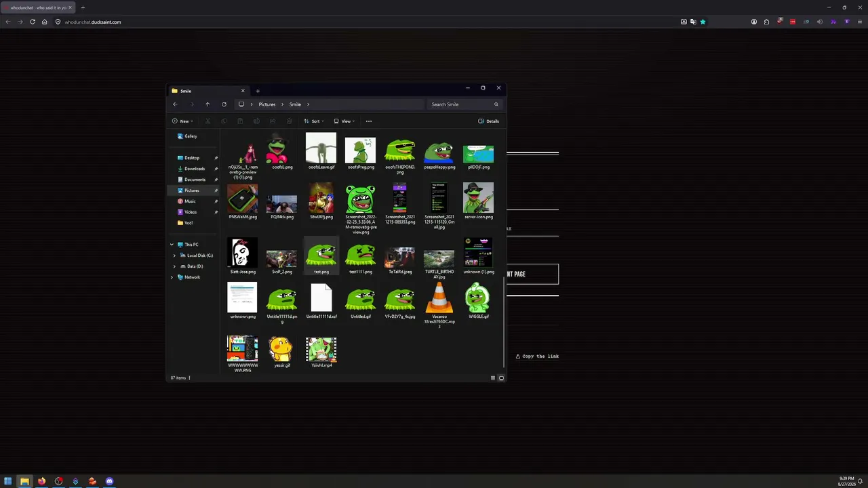Click the Search Smile box

tap(465, 104)
